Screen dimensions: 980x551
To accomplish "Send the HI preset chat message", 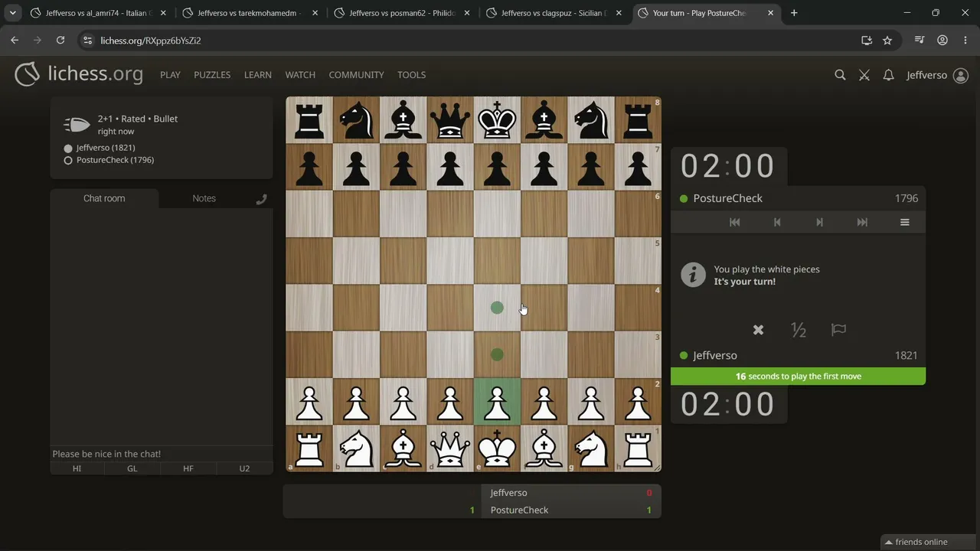I will [77, 468].
